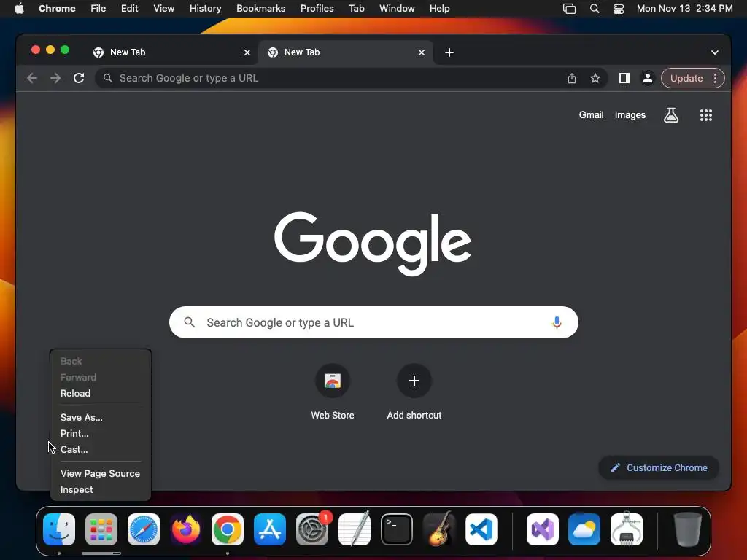Click the Chrome icon in Dock
This screenshot has width=747, height=560.
click(228, 529)
